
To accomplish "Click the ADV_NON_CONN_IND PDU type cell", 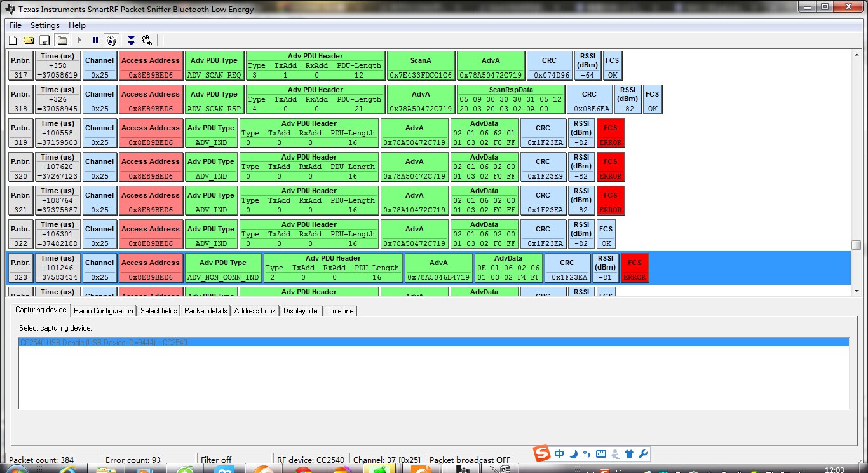I will tap(223, 268).
